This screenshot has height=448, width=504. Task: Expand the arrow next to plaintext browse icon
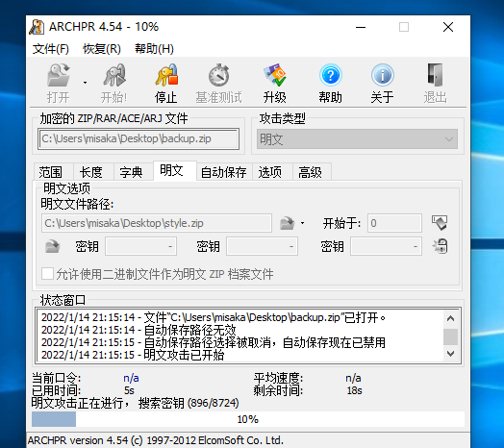point(302,223)
